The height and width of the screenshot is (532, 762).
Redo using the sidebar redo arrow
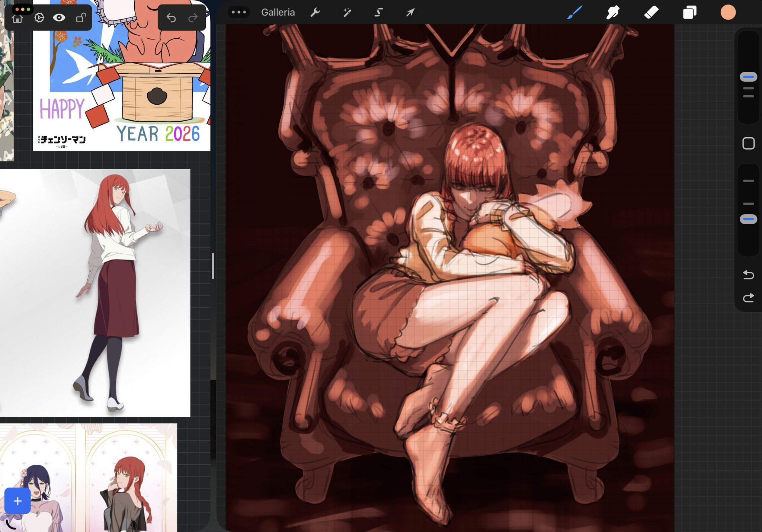pos(748,298)
